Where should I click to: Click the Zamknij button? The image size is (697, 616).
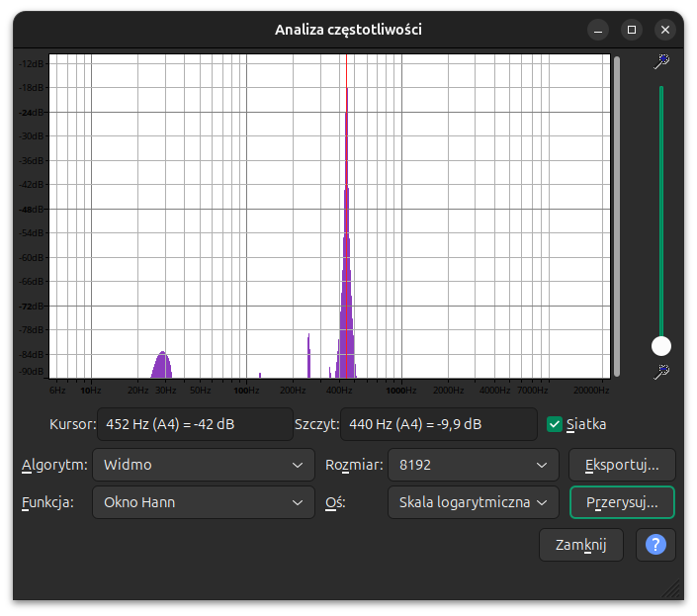[x=581, y=545]
